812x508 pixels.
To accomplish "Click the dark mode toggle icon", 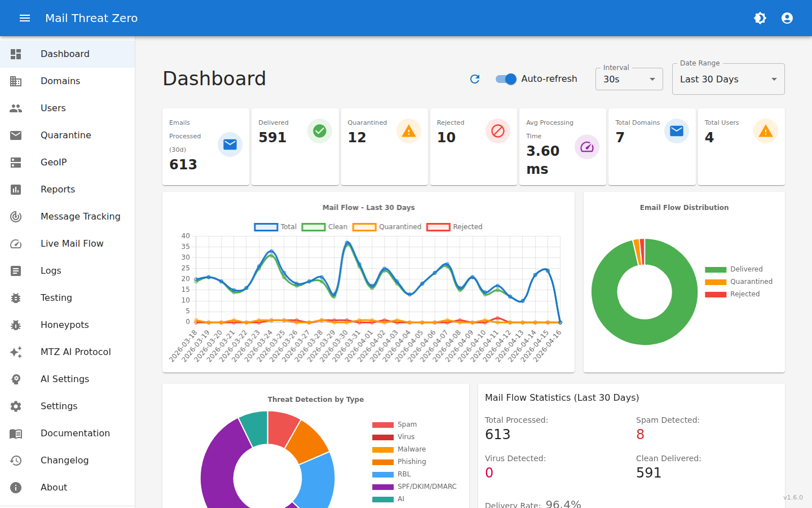I will [760, 17].
